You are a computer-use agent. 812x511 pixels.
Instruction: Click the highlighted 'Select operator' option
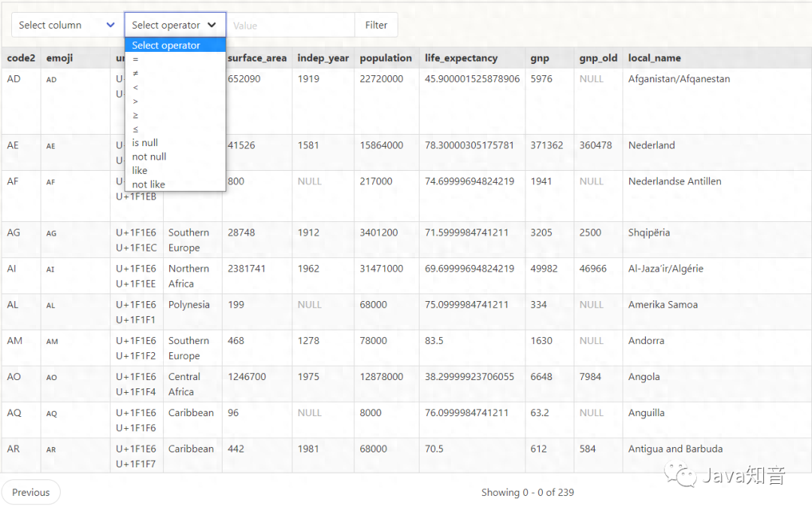(166, 45)
